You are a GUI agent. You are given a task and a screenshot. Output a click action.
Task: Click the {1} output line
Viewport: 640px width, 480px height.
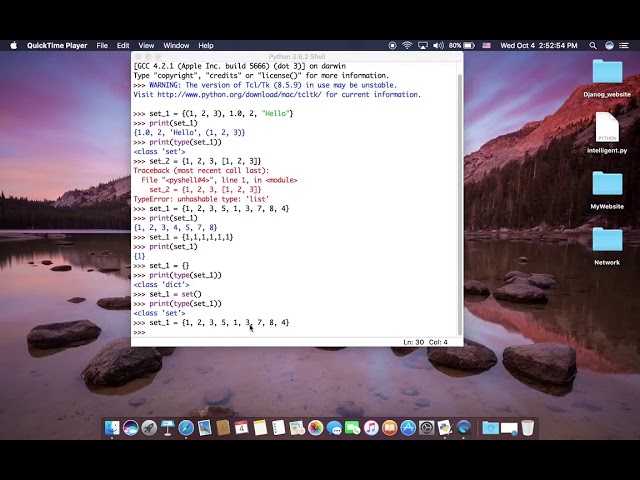tap(139, 256)
